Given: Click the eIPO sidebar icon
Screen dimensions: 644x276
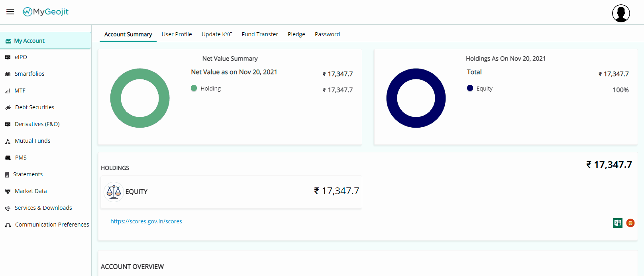Looking at the screenshot, I should (x=8, y=57).
